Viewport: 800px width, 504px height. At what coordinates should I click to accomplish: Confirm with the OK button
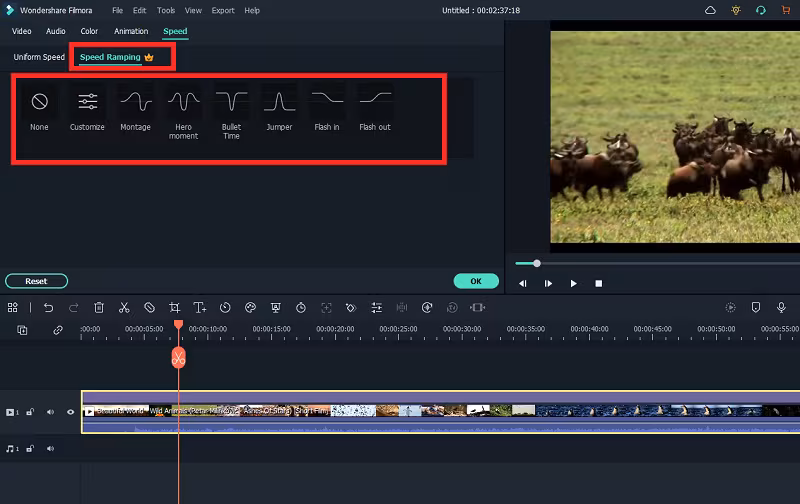point(476,281)
